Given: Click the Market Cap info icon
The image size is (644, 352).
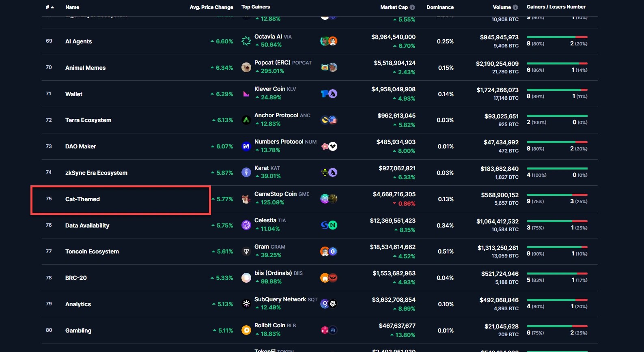Looking at the screenshot, I should tap(412, 7).
